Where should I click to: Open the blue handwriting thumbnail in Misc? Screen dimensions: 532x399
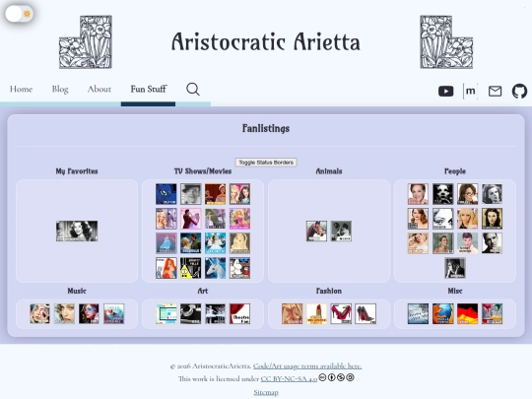click(418, 314)
